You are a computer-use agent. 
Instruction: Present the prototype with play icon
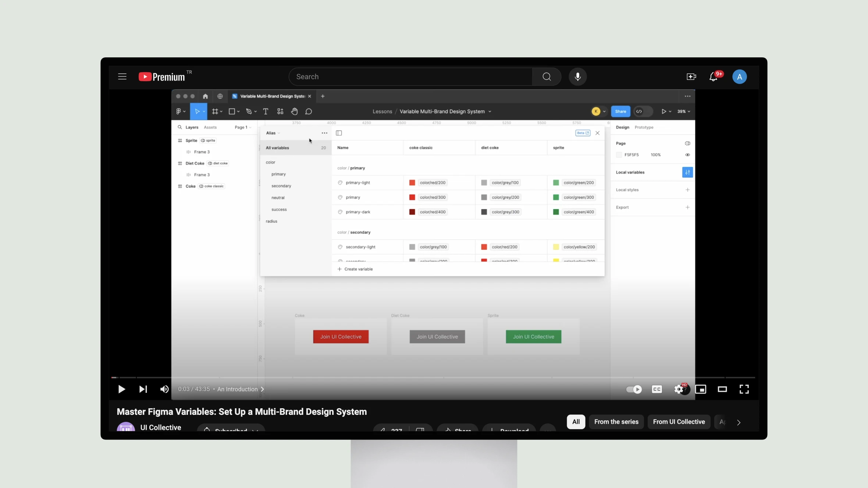coord(664,111)
